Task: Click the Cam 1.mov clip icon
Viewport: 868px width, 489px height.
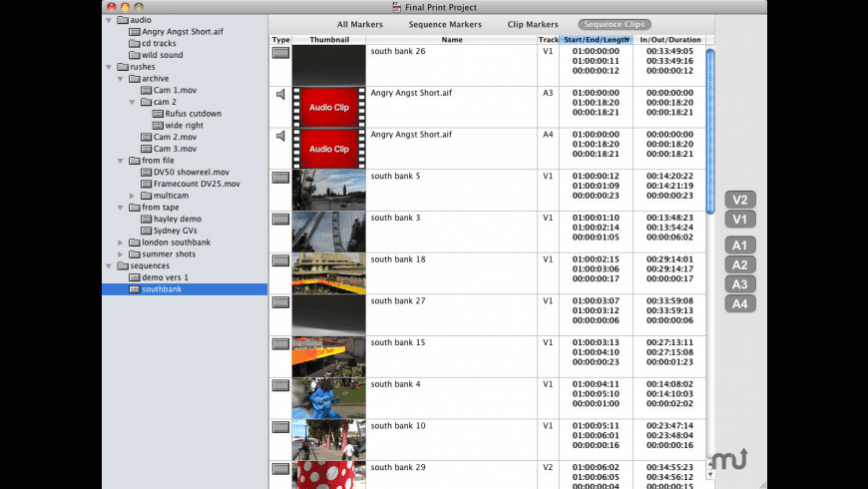Action: click(x=146, y=90)
